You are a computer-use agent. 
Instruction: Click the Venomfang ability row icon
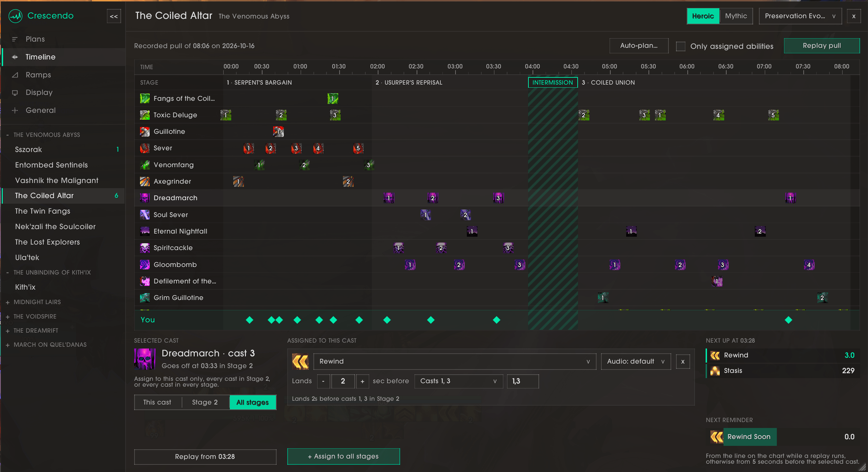[x=145, y=165]
